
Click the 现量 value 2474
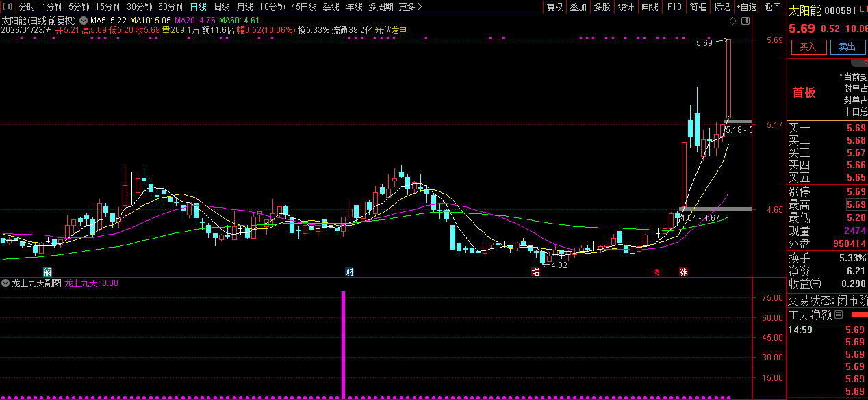click(855, 230)
